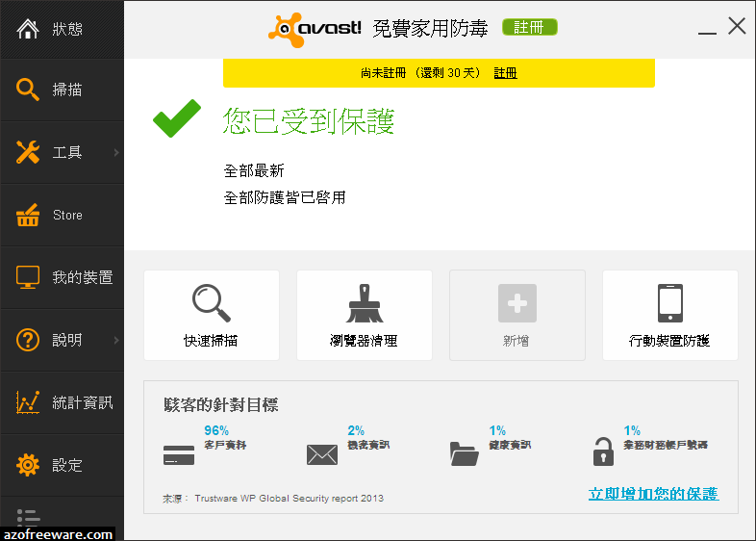Click the wrench tools icon

(28, 152)
